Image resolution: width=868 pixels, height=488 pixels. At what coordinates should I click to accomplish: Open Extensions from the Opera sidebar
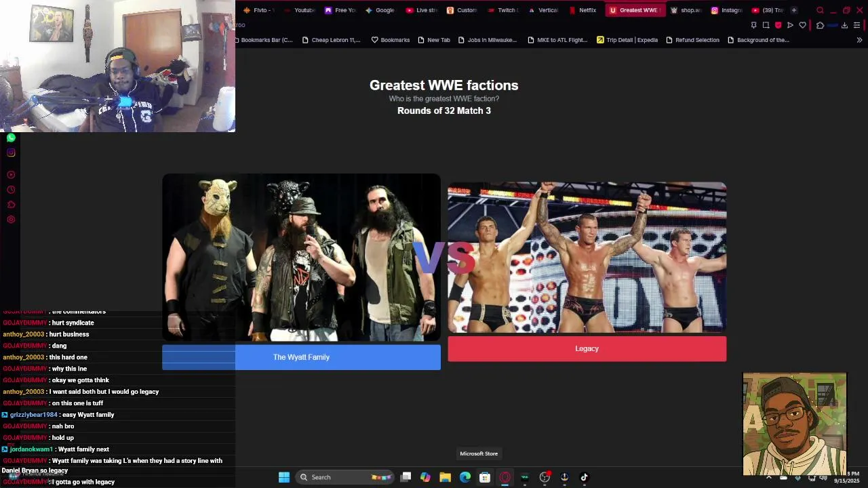click(x=11, y=205)
